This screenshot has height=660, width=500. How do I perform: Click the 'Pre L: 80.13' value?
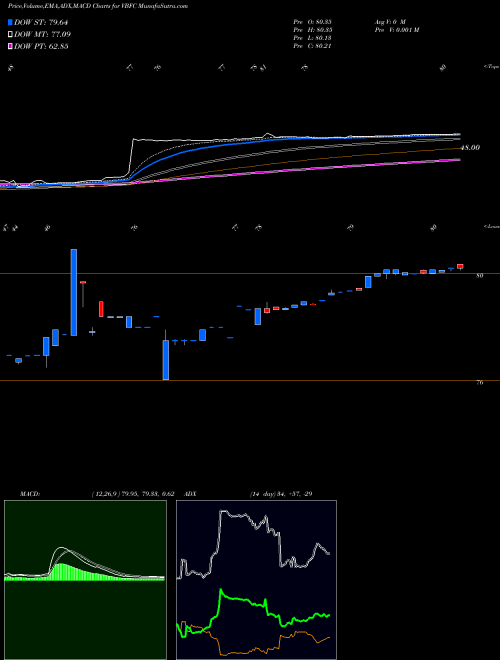click(313, 38)
